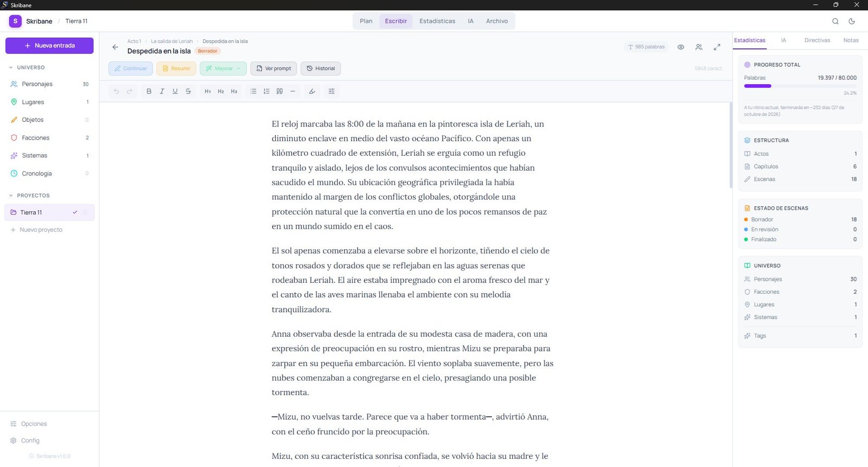Screen dimensions: 868x467
Task: Select the highlighter tool
Action: pos(312,91)
